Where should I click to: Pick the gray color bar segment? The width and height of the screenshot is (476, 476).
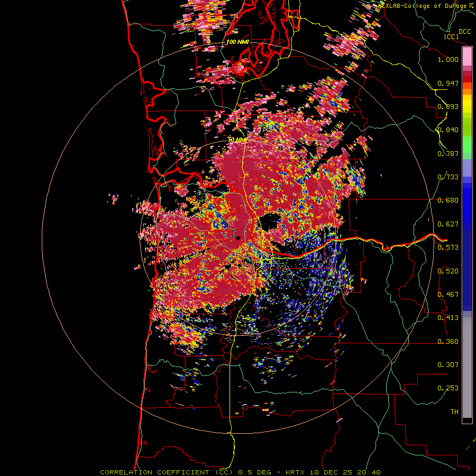(x=467, y=368)
